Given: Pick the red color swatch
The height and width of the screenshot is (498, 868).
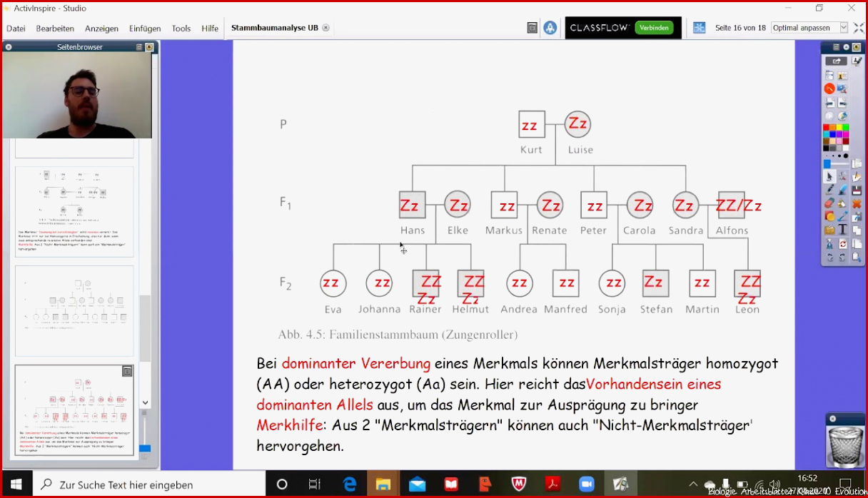Looking at the screenshot, I should coord(827,127).
